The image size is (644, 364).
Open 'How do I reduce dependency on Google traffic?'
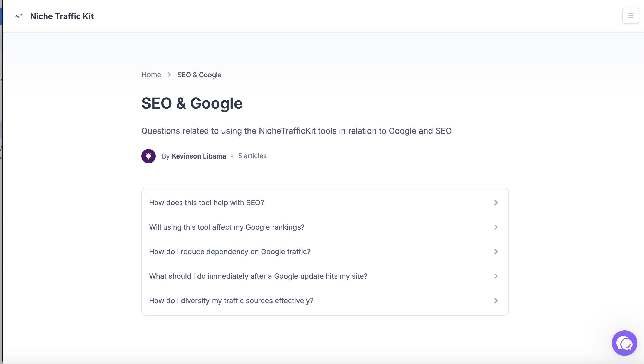[230, 252]
